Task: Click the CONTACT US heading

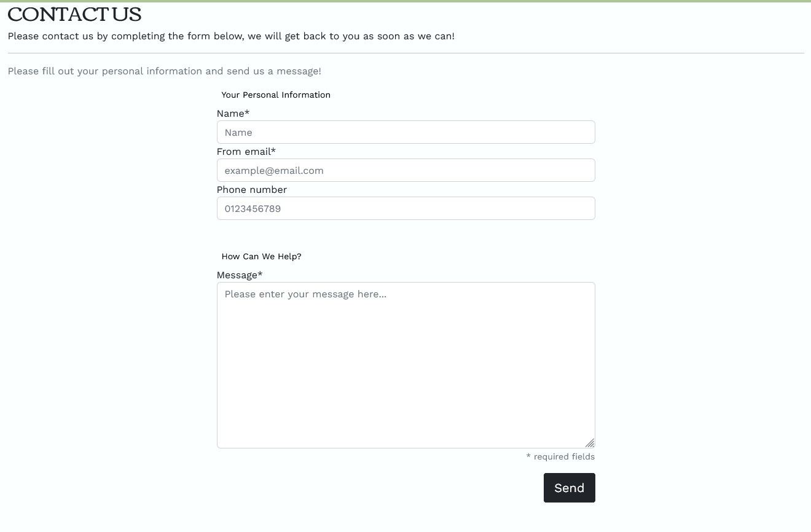Action: (74, 15)
